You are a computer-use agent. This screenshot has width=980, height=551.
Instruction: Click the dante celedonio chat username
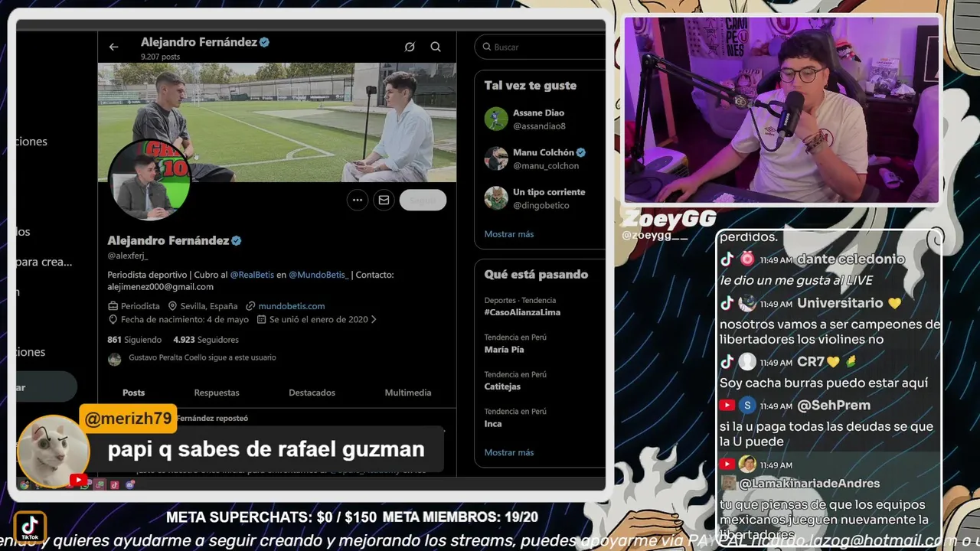pyautogui.click(x=851, y=259)
